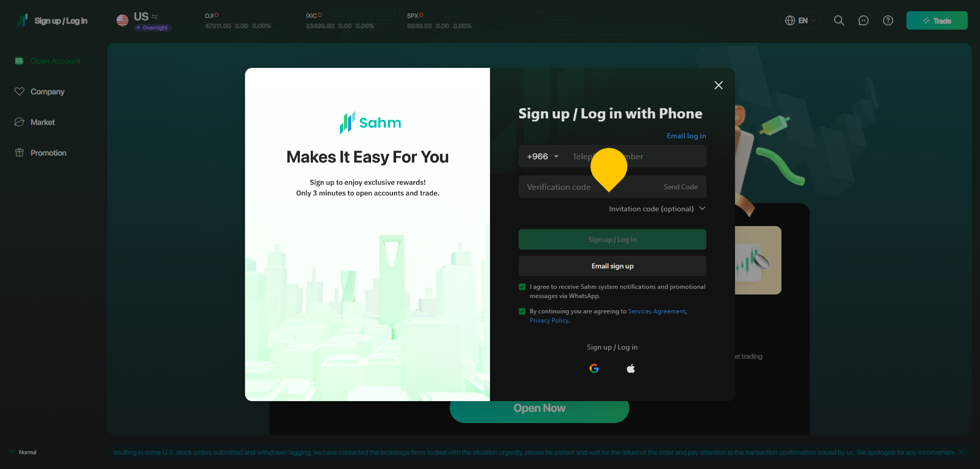Click Send Code in verification field
The image size is (980, 469).
pos(680,187)
